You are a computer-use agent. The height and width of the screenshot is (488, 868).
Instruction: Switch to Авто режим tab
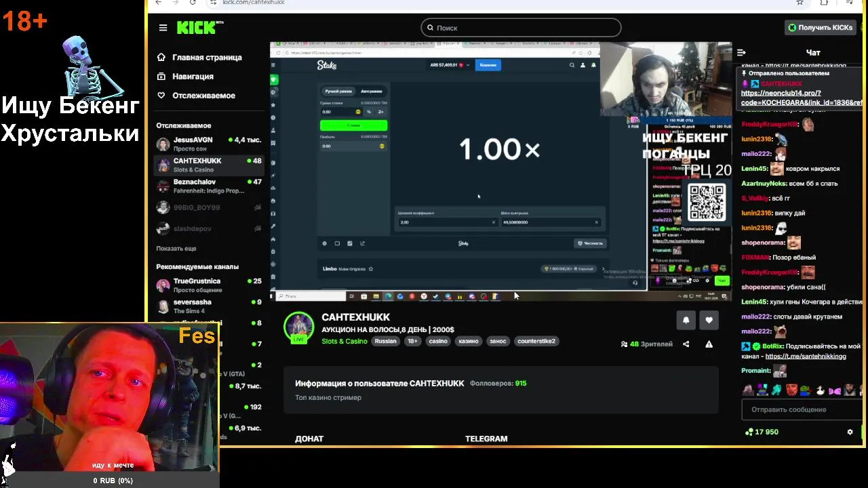[371, 91]
